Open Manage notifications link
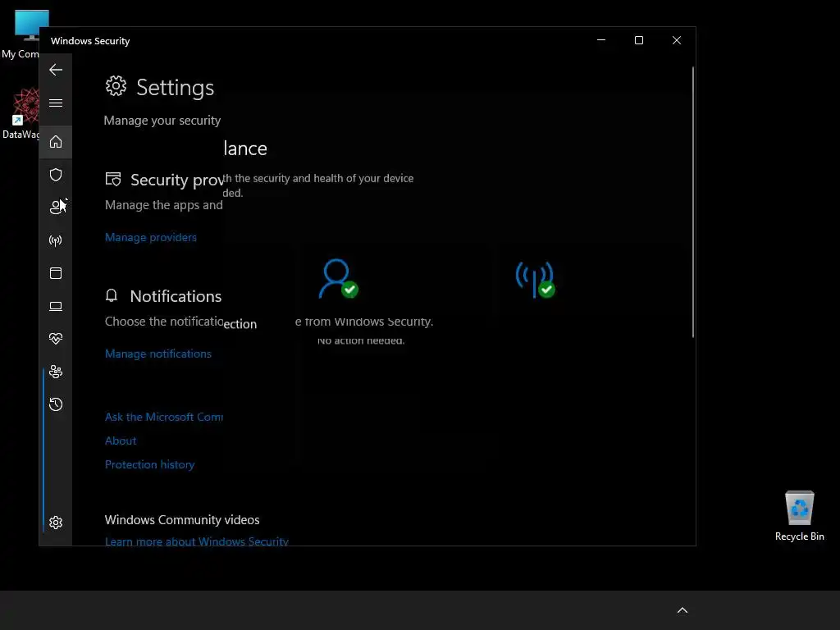This screenshot has height=630, width=840. 158,354
